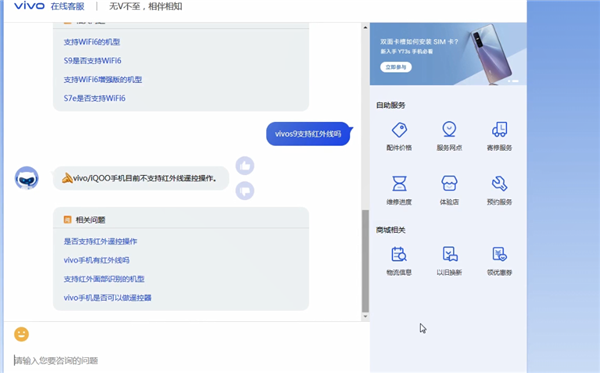600x373 pixels.
Task: Click the vivo logo in header
Action: coord(29,6)
